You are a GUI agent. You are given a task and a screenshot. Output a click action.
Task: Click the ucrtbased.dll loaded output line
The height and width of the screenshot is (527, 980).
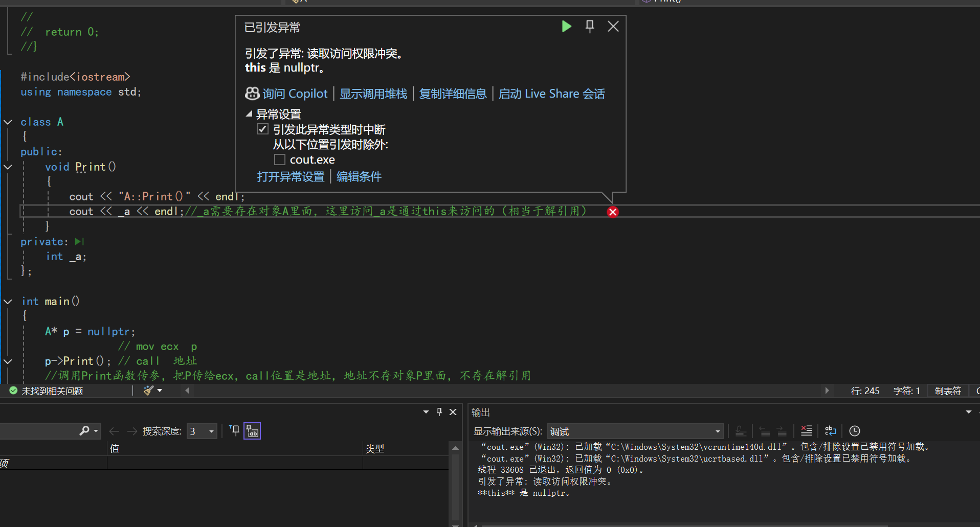(696, 459)
